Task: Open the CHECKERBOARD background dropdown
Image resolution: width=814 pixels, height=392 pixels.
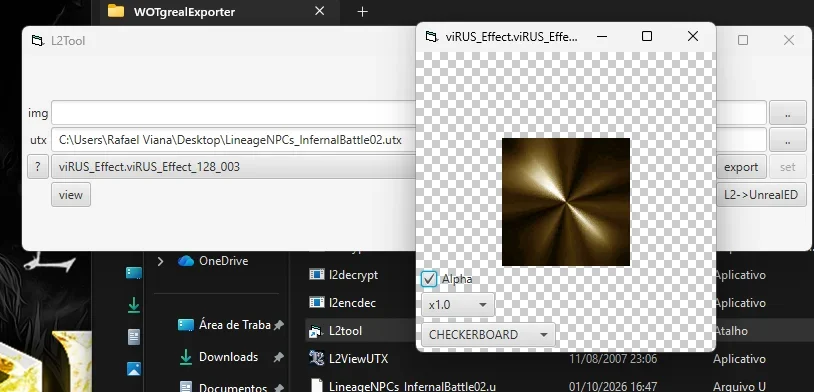Action: [x=488, y=334]
